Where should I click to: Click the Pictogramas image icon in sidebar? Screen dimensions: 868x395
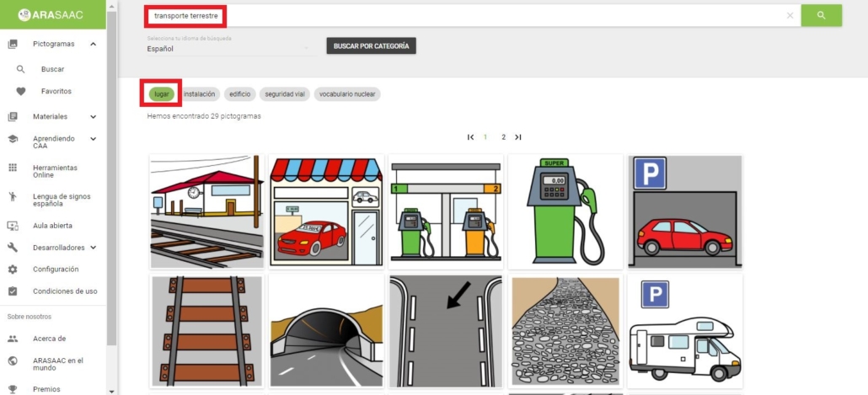(13, 45)
